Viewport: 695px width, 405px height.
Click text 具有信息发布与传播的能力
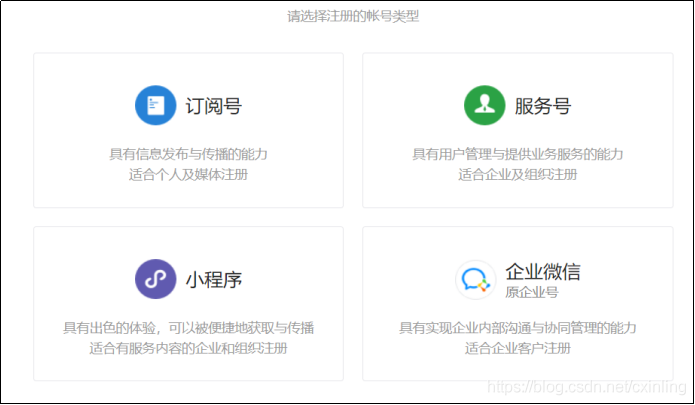188,154
